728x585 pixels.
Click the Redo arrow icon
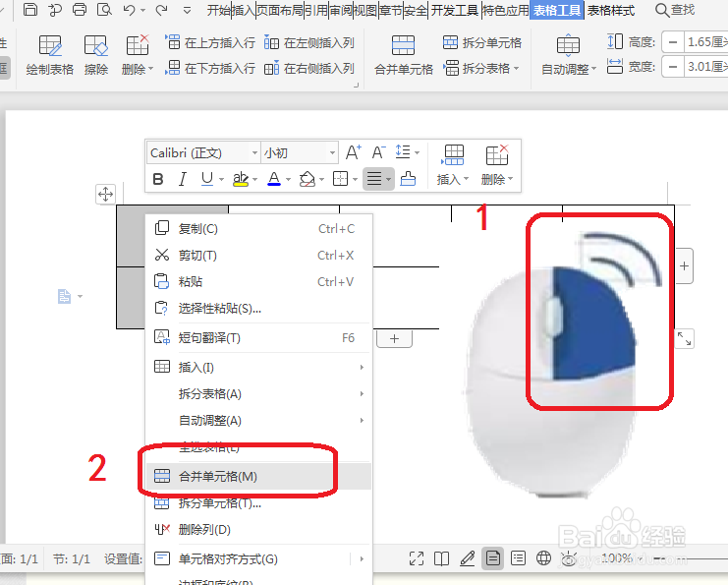point(161,9)
